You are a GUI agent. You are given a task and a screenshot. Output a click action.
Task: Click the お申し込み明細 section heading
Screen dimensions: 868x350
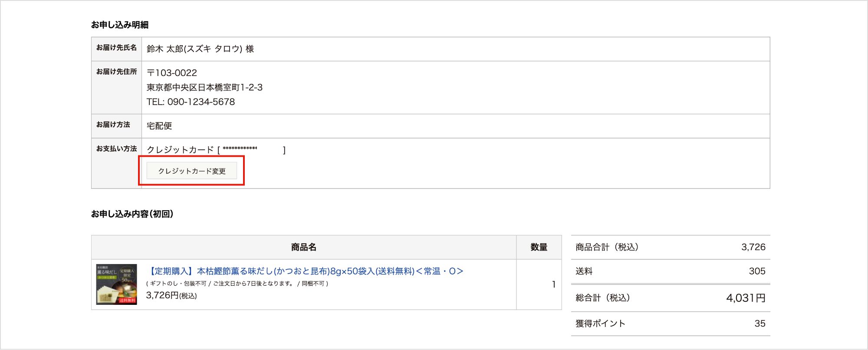point(120,25)
